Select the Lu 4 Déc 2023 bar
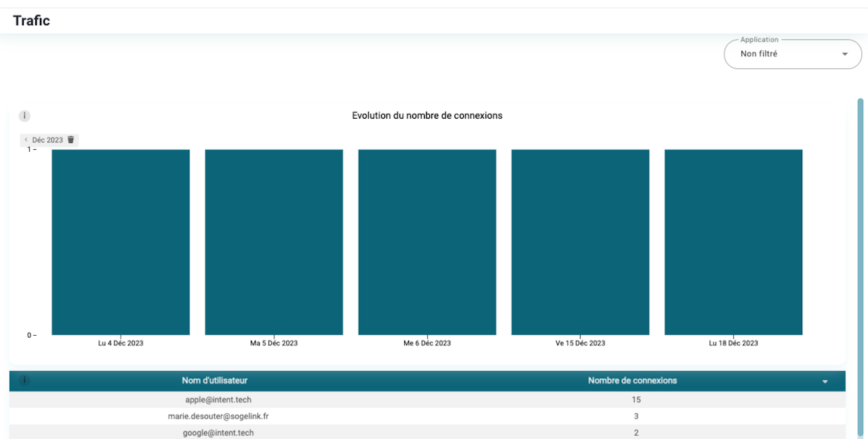The image size is (868, 439). [x=121, y=242]
